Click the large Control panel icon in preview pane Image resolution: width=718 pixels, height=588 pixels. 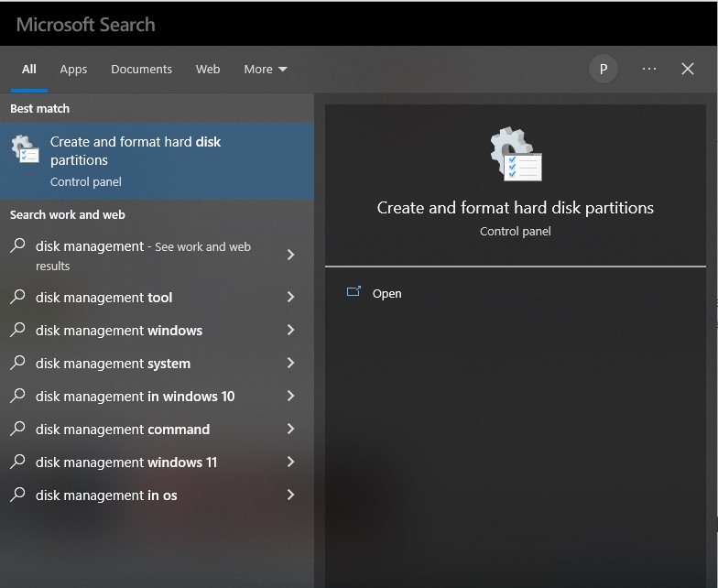coord(516,155)
